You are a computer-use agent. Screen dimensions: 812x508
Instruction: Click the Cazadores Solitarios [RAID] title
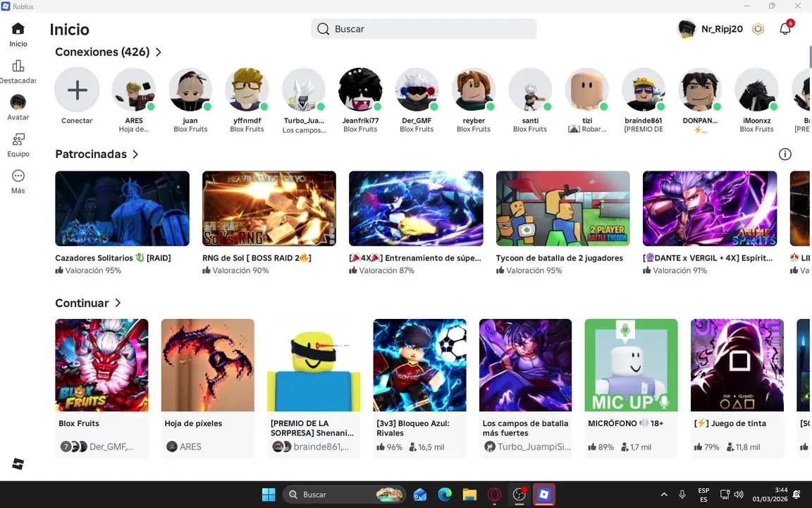click(x=113, y=258)
